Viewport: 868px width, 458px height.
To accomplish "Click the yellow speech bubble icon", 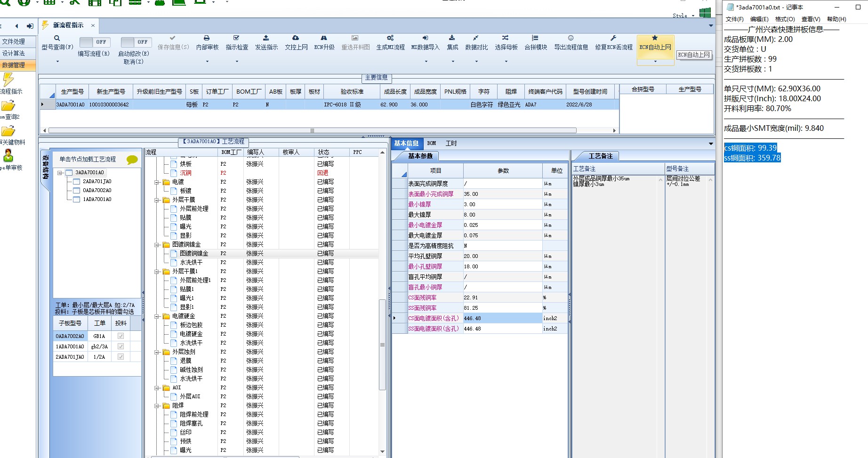I will (132, 160).
